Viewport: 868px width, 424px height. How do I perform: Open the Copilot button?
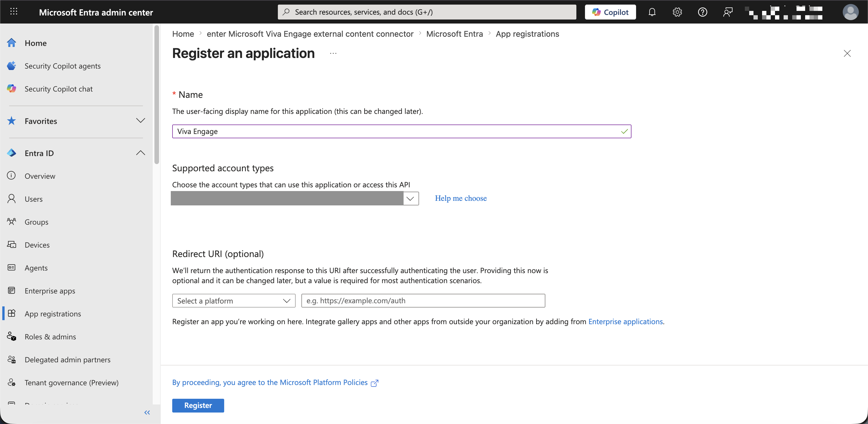(610, 12)
